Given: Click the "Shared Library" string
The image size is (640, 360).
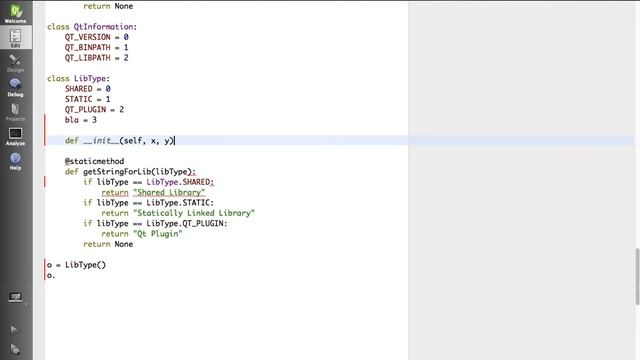Looking at the screenshot, I should click(169, 192).
